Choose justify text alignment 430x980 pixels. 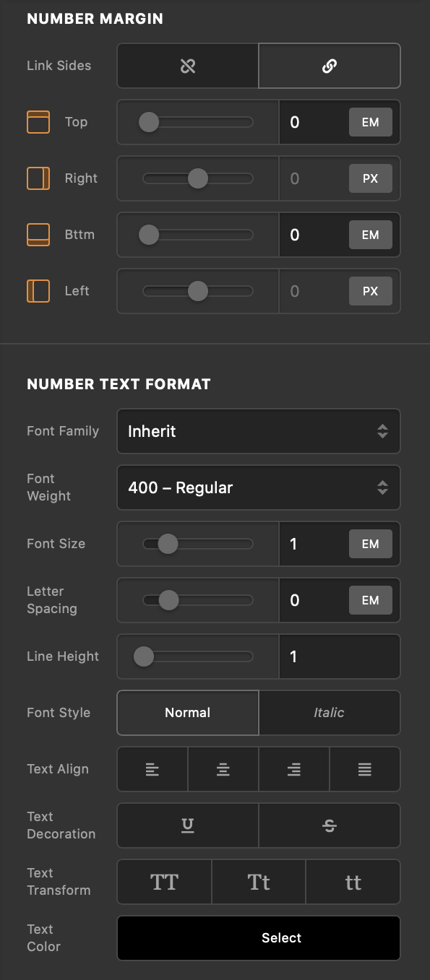pos(364,769)
